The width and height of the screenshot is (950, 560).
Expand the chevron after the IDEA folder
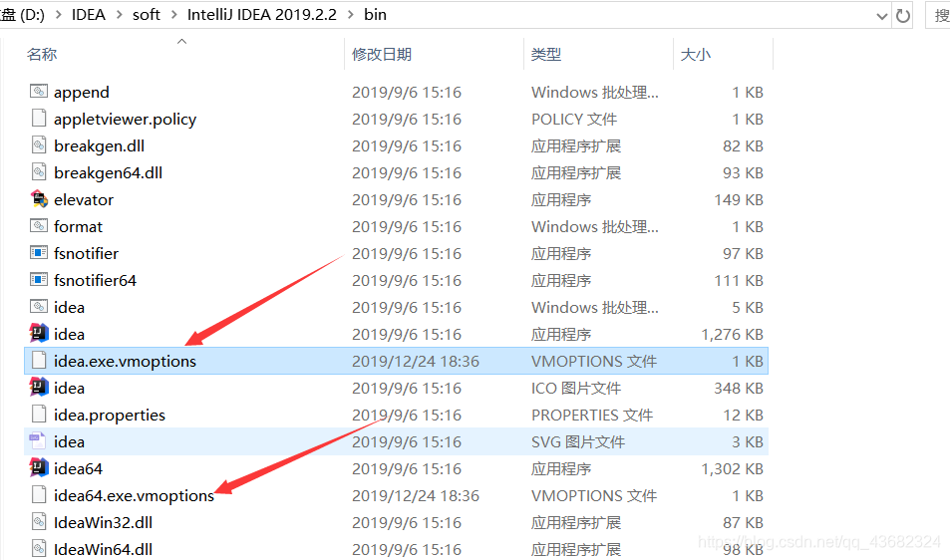point(120,15)
